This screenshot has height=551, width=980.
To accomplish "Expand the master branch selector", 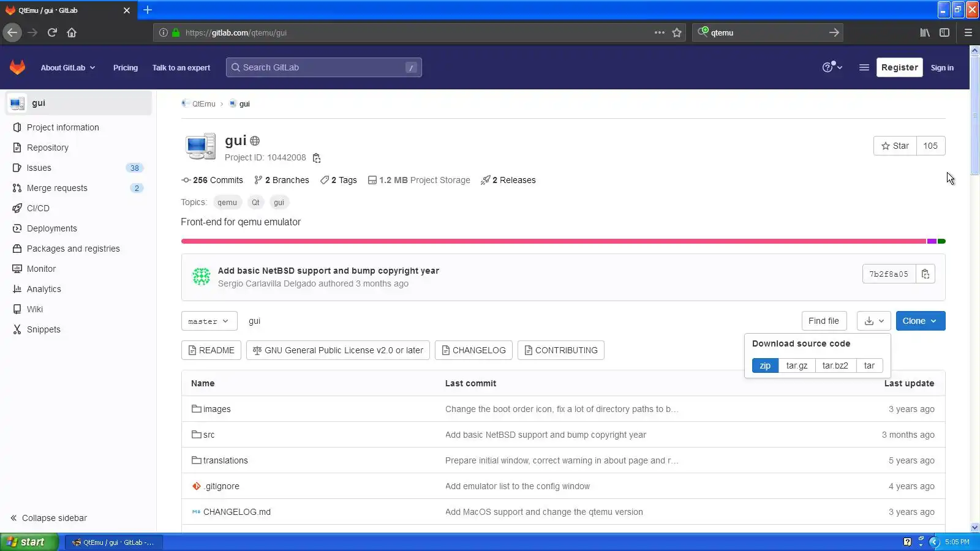I will pyautogui.click(x=208, y=321).
